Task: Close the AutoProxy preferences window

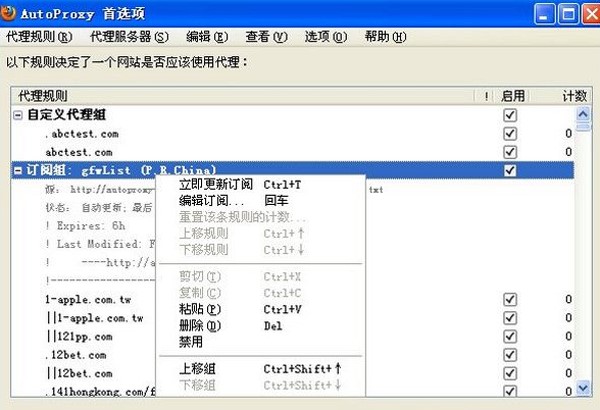Action: point(591,15)
